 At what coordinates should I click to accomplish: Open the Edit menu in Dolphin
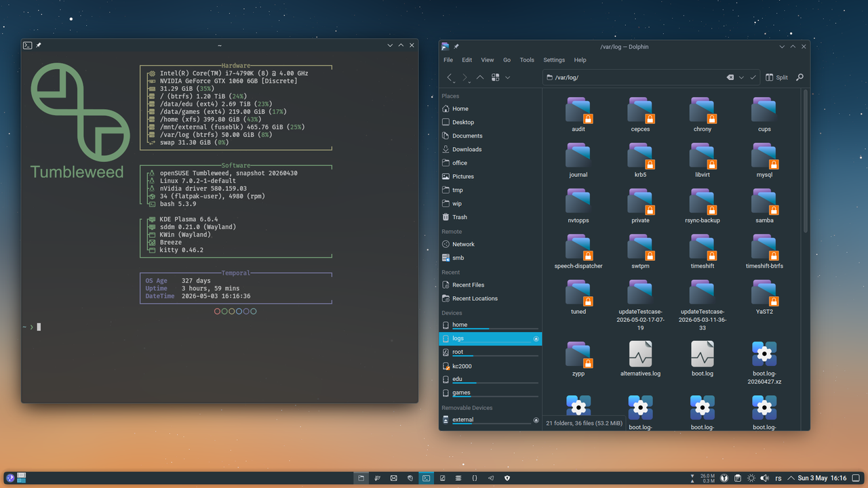click(x=467, y=60)
